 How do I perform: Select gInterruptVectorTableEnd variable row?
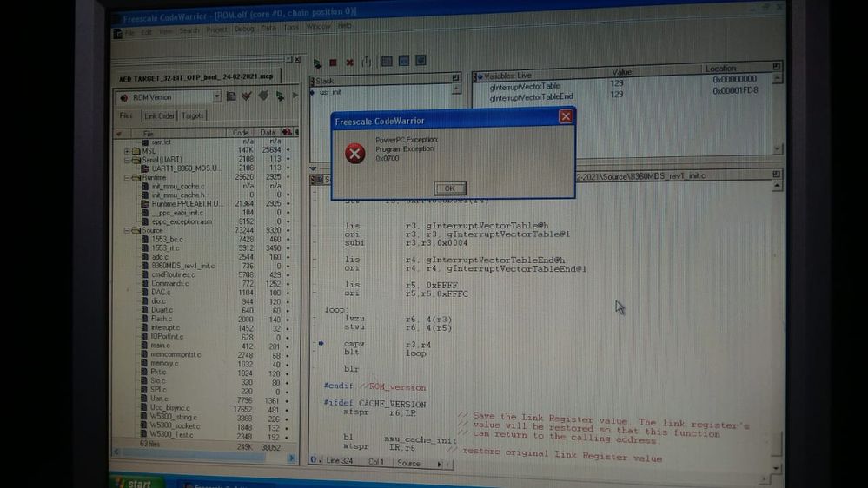[x=532, y=97]
